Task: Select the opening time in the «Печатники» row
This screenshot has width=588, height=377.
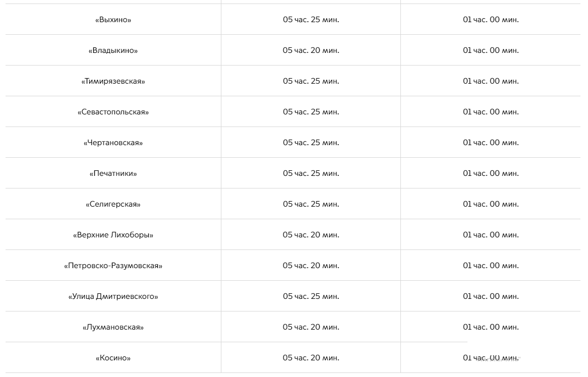Action: click(x=311, y=173)
